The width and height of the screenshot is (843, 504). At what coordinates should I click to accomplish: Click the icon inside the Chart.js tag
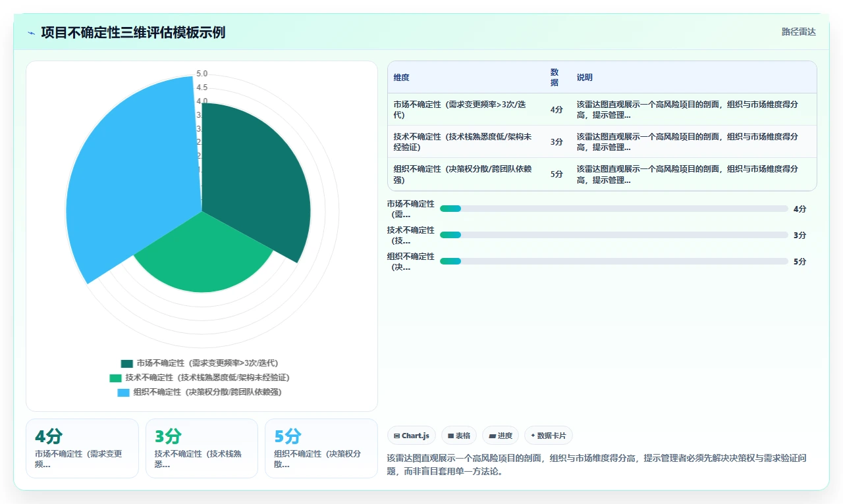pos(396,436)
